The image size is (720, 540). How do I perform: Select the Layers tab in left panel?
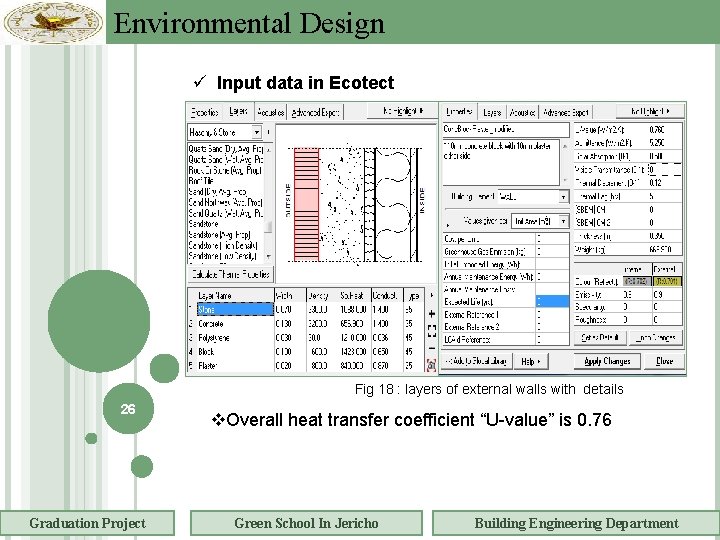[x=238, y=111]
